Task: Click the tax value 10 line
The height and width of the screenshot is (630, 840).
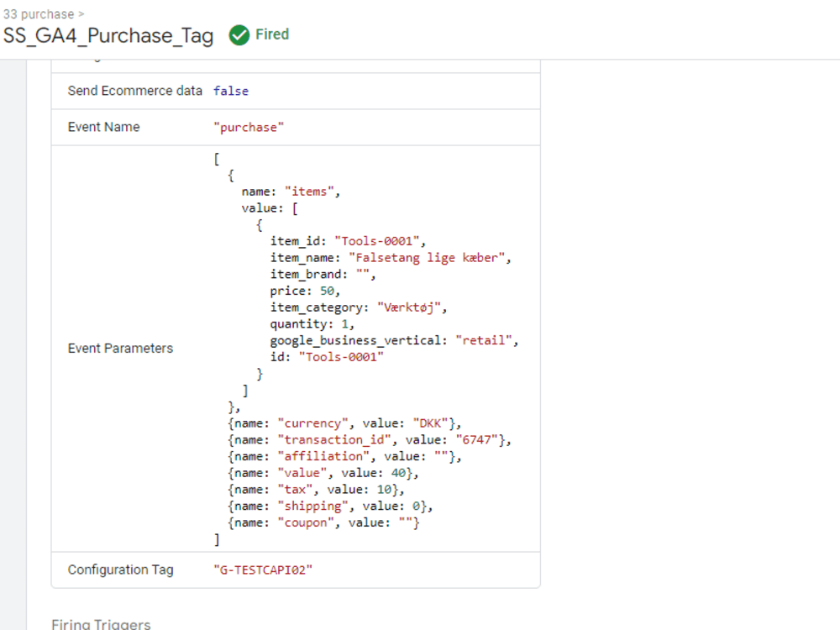Action: (x=316, y=491)
